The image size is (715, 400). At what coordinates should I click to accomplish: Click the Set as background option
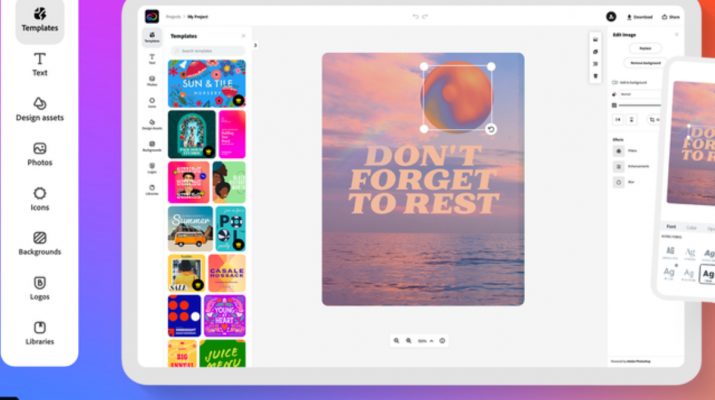[629, 83]
